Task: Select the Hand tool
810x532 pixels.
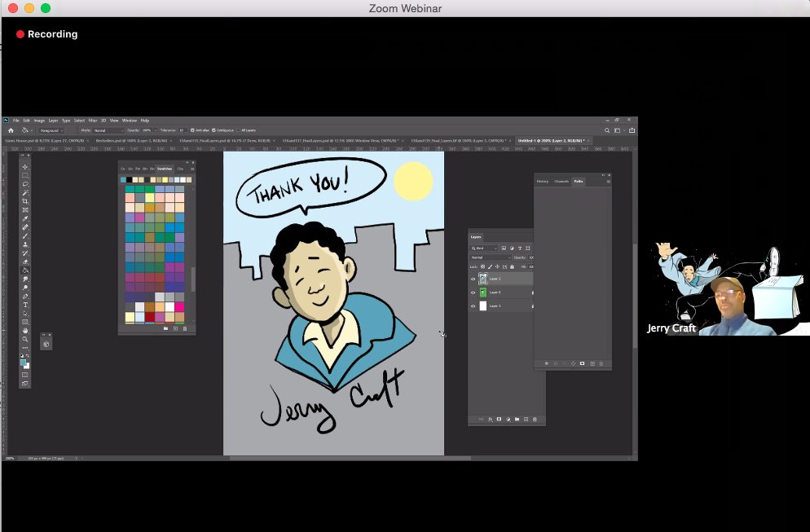Action: click(24, 331)
